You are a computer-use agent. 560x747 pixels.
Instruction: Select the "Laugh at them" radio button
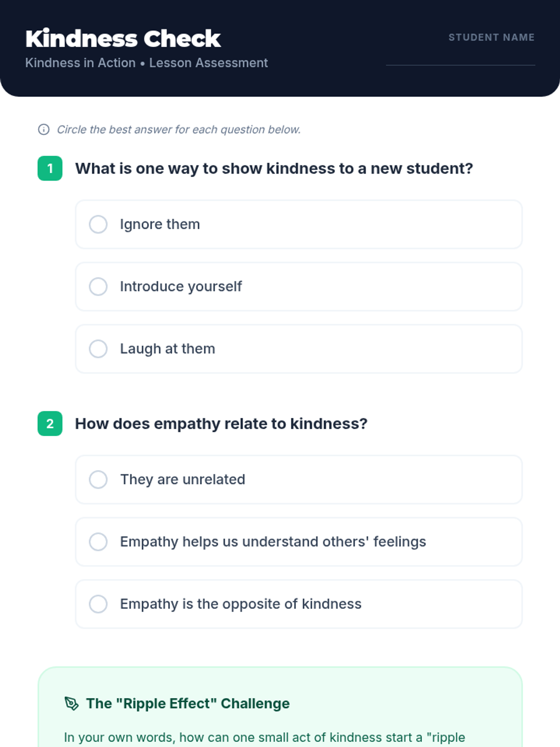98,349
